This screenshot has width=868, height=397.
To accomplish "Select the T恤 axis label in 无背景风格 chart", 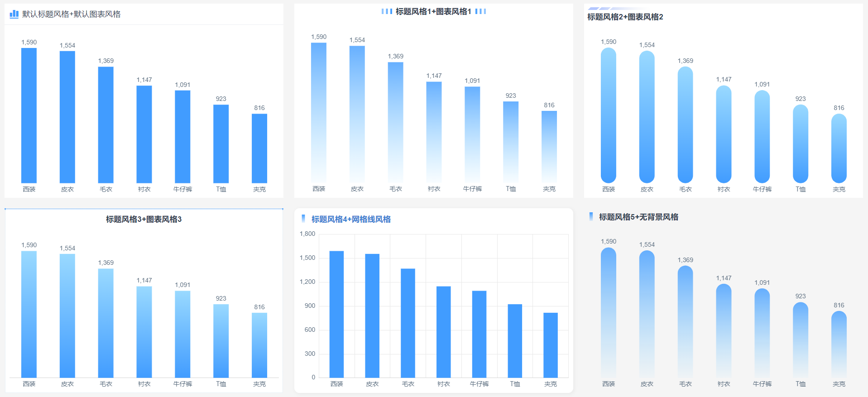I will pyautogui.click(x=801, y=383).
